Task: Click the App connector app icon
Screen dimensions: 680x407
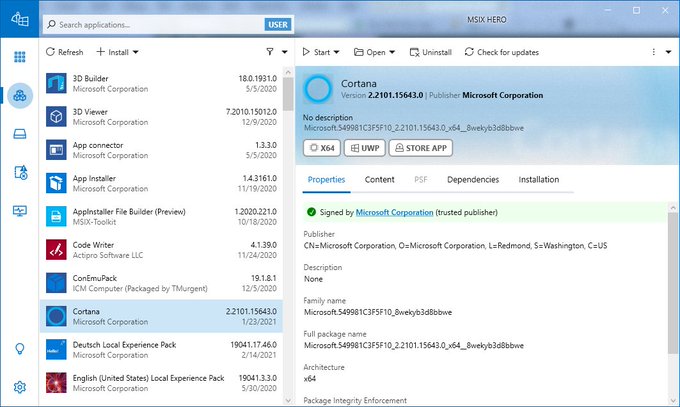Action: tap(56, 150)
